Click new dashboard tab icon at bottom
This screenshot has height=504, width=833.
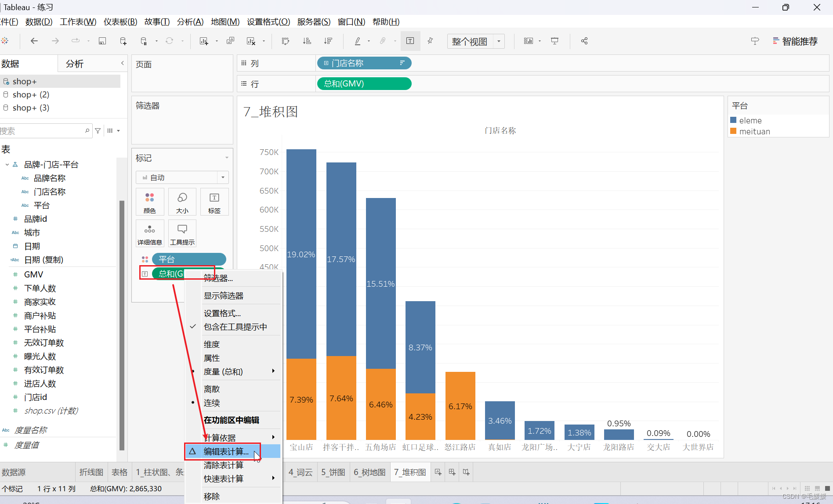coord(452,472)
